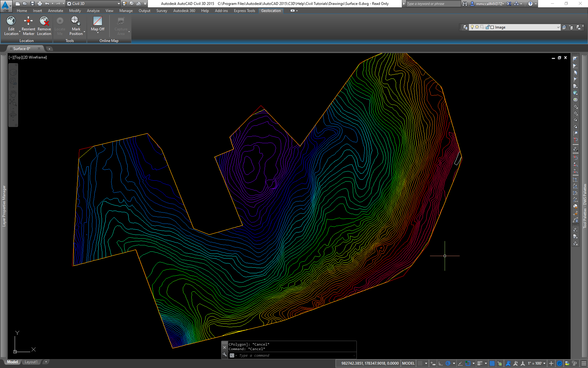Expand the Image layer dropdown list
The height and width of the screenshot is (368, 588).
pyautogui.click(x=558, y=27)
